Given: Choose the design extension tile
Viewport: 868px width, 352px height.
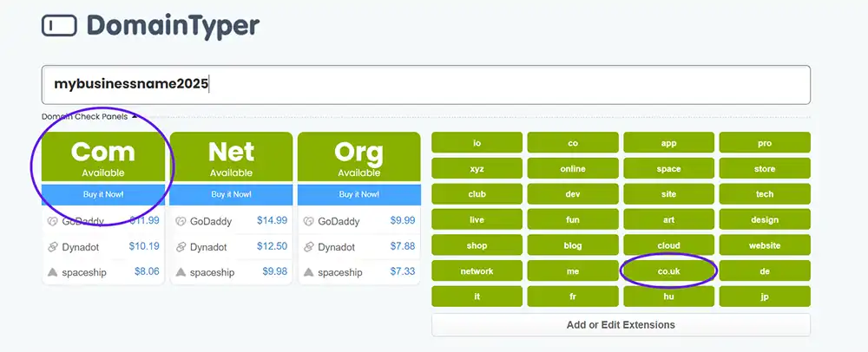Looking at the screenshot, I should pyautogui.click(x=764, y=220).
